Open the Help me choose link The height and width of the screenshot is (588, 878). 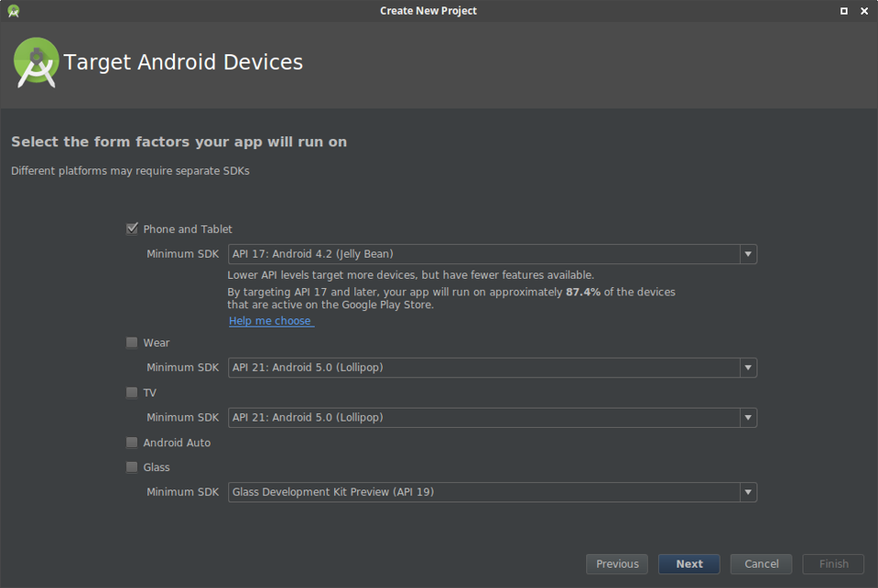tap(271, 321)
